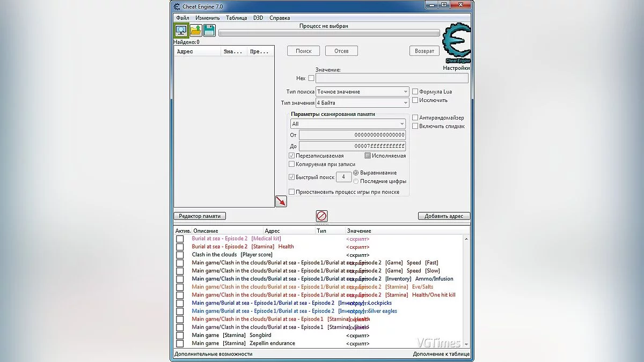Click the save table floppy disk icon

pos(208,31)
